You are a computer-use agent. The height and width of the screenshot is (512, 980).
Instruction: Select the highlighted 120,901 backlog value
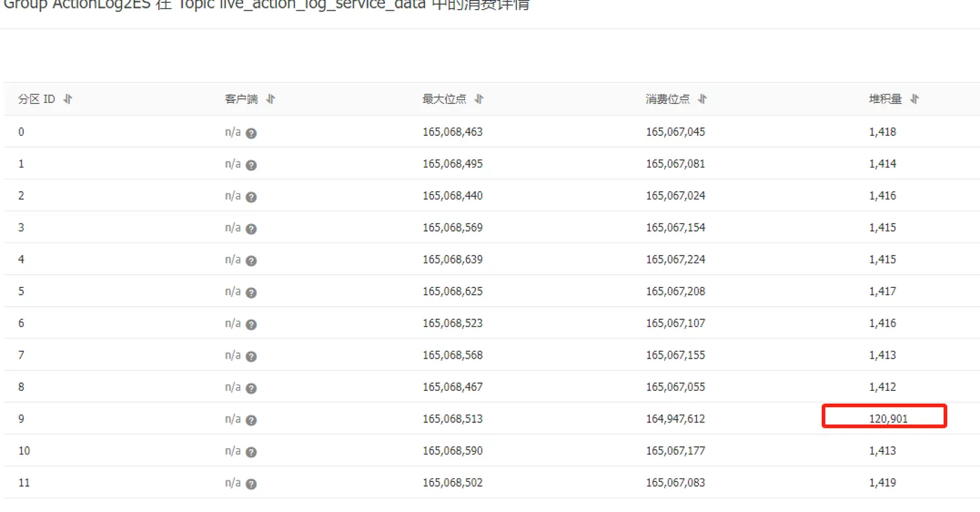point(888,419)
